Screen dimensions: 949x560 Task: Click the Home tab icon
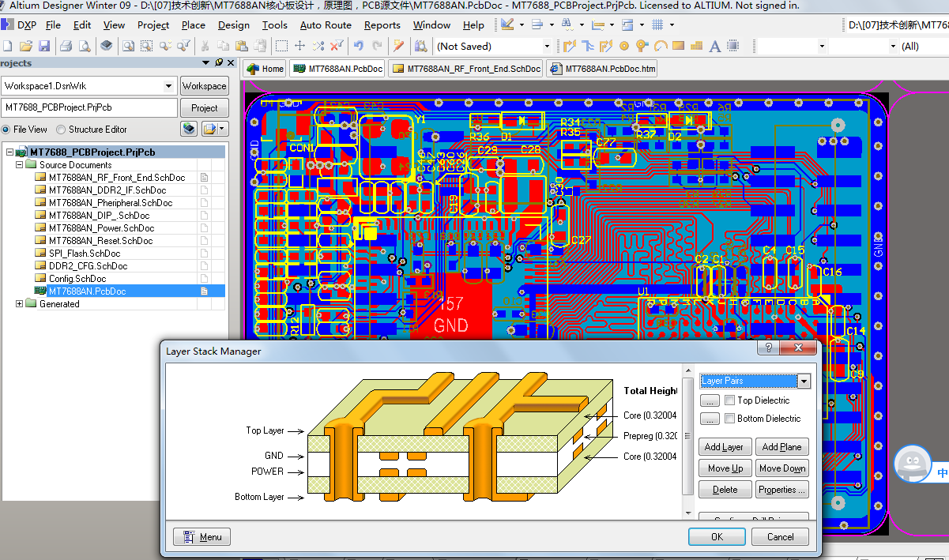253,69
